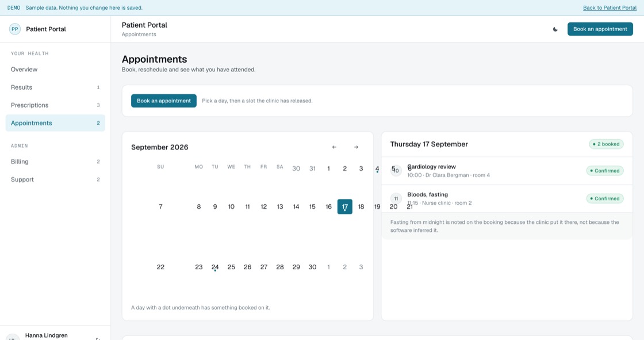Choose day 12 in the calendar
The height and width of the screenshot is (340, 644).
264,207
